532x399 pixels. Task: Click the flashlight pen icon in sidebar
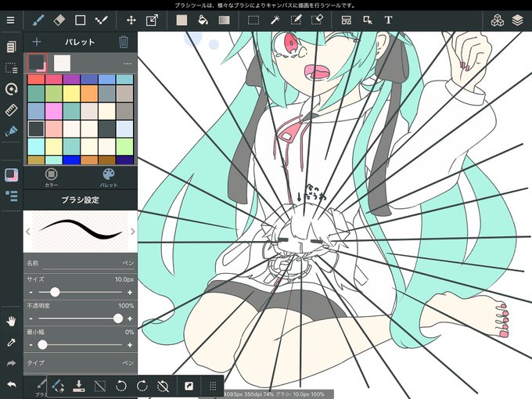[x=11, y=131]
